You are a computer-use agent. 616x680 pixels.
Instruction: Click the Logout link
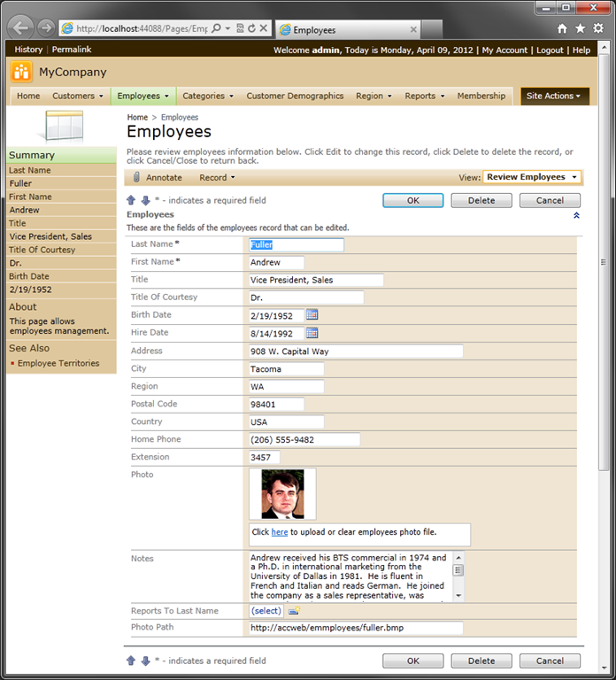pos(550,50)
